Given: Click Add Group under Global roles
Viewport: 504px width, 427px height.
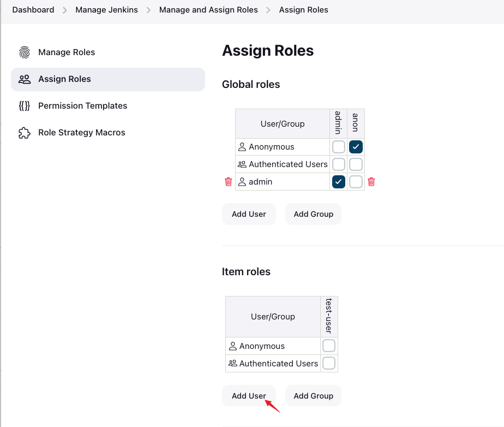Looking at the screenshot, I should pos(314,214).
